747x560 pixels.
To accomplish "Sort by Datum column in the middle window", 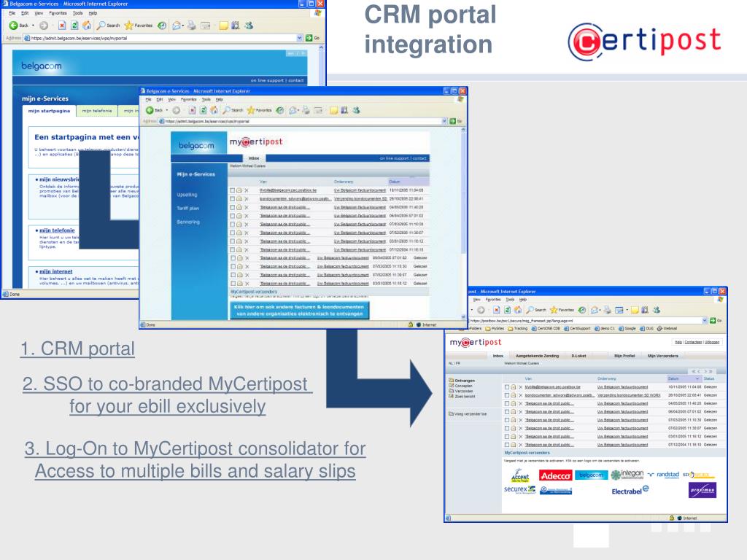I will coord(395,182).
